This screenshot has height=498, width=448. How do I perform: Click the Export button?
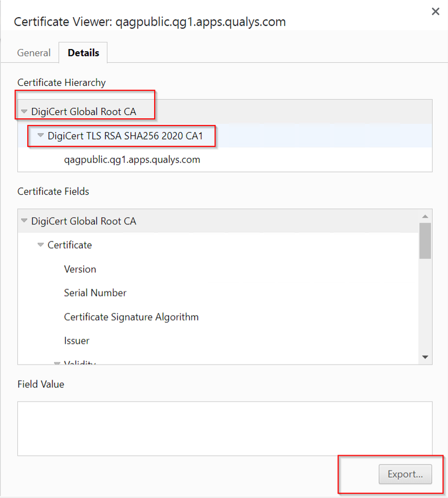coord(405,474)
